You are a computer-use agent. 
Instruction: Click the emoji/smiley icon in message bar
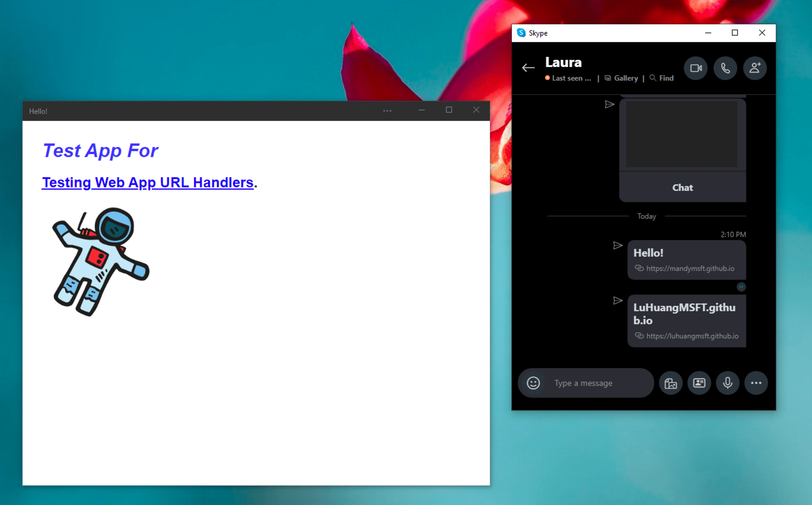[532, 383]
